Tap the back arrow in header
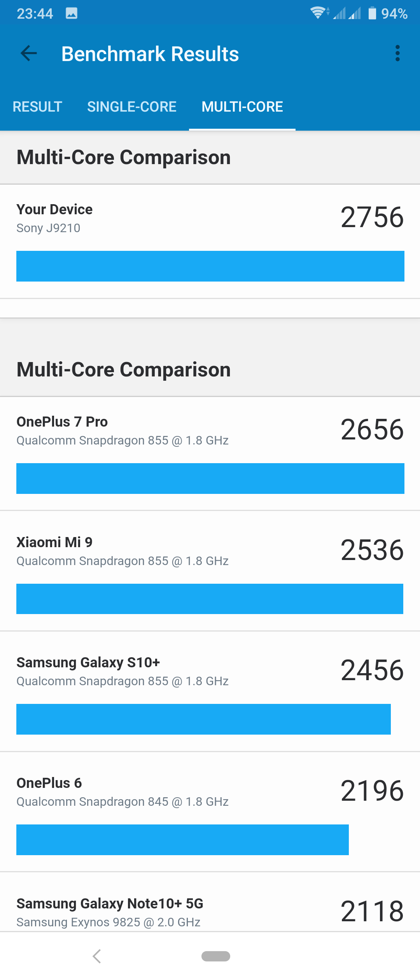 [29, 53]
